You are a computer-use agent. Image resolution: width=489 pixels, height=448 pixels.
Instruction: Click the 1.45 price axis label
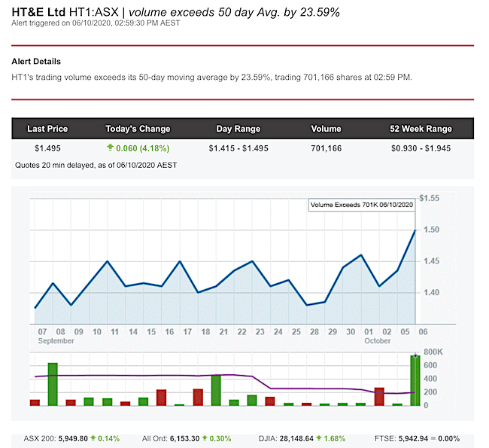point(431,261)
